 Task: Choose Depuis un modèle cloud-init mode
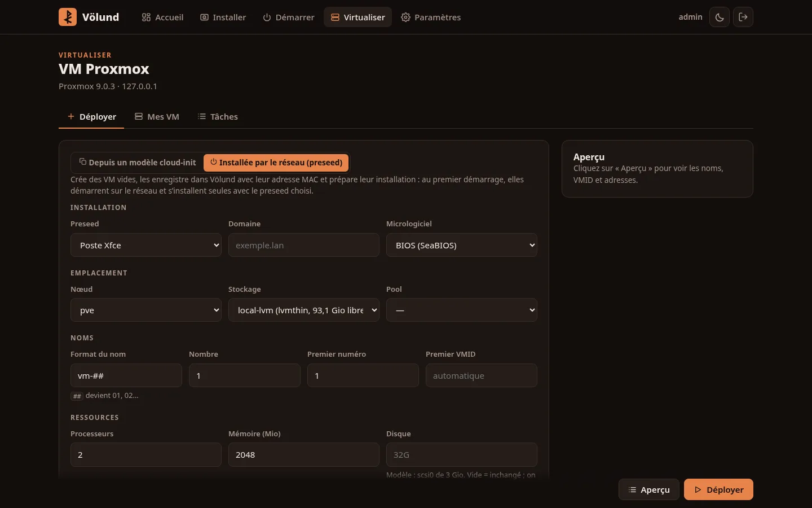138,163
